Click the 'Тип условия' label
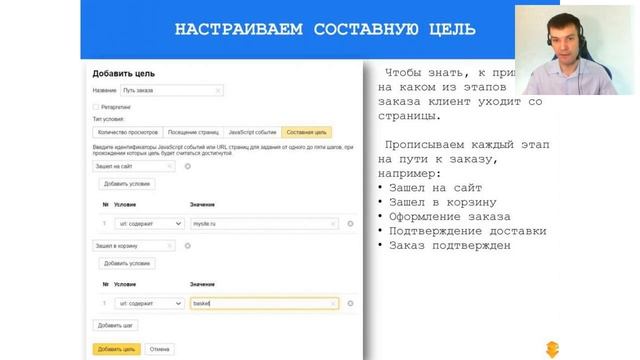This screenshot has height=360, width=640. pyautogui.click(x=108, y=119)
